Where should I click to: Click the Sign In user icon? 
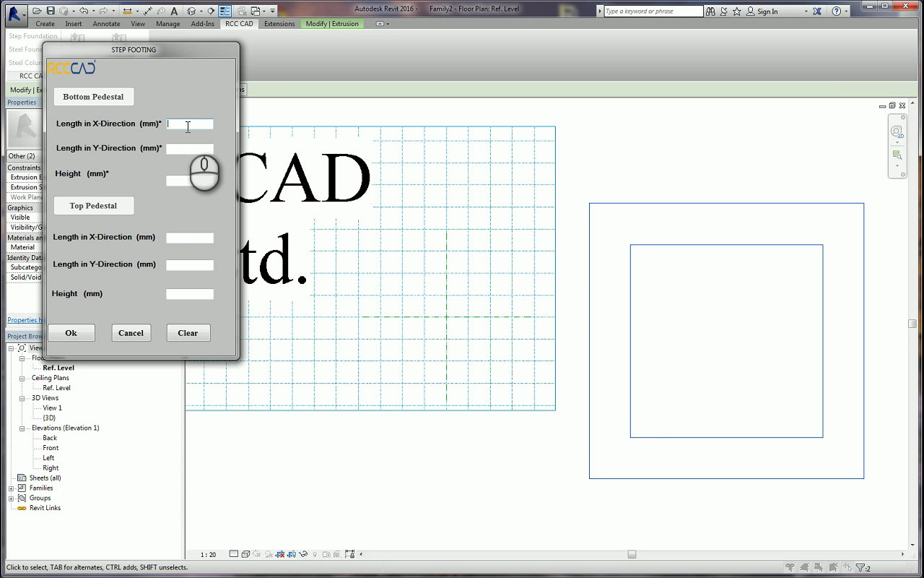[x=751, y=11]
